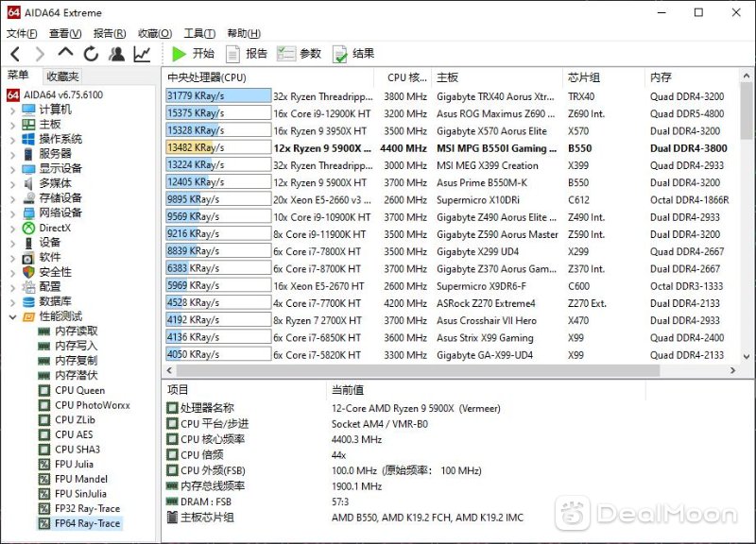
Task: Select 内存复制 benchmark item
Action: [x=77, y=361]
